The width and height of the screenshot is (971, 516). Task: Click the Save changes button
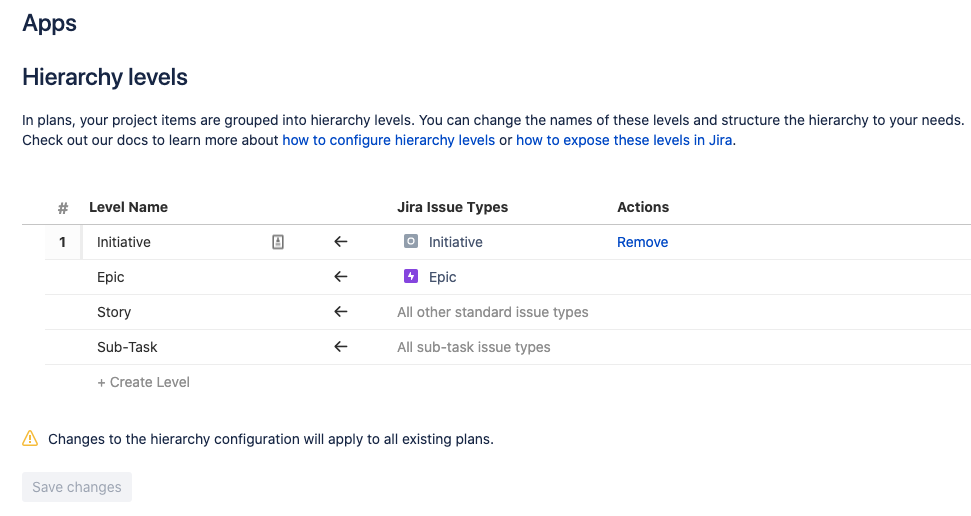[x=77, y=487]
